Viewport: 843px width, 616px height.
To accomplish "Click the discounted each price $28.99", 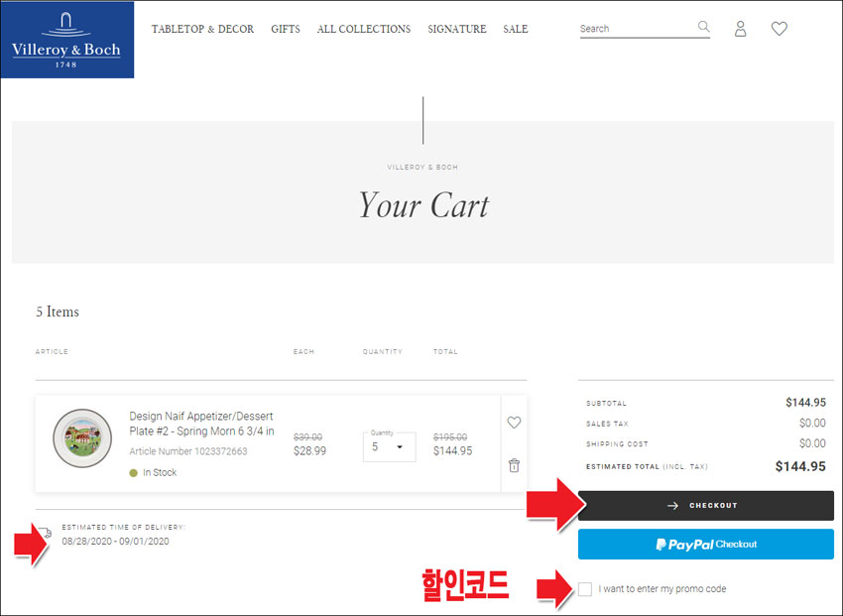I will pyautogui.click(x=309, y=451).
